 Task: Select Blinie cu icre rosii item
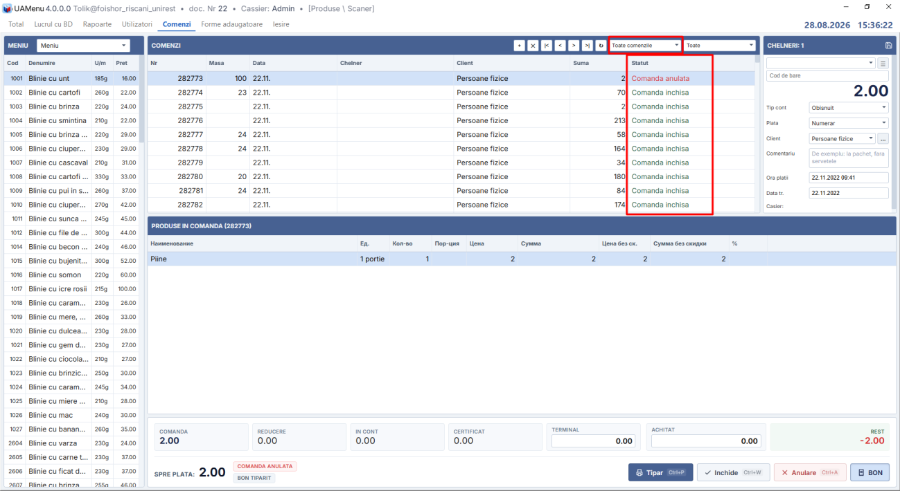coord(71,289)
